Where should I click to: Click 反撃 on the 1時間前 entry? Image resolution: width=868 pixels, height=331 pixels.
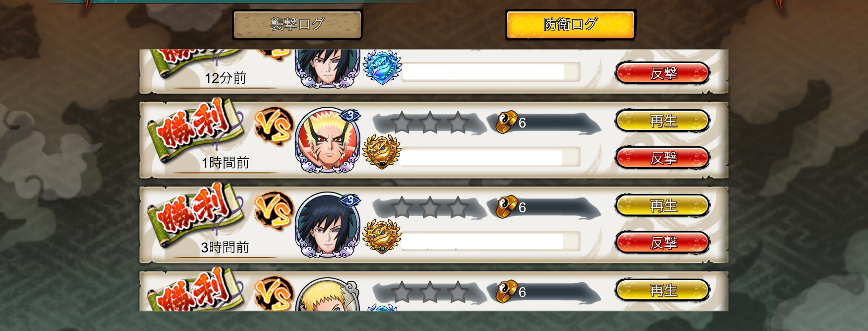point(662,157)
